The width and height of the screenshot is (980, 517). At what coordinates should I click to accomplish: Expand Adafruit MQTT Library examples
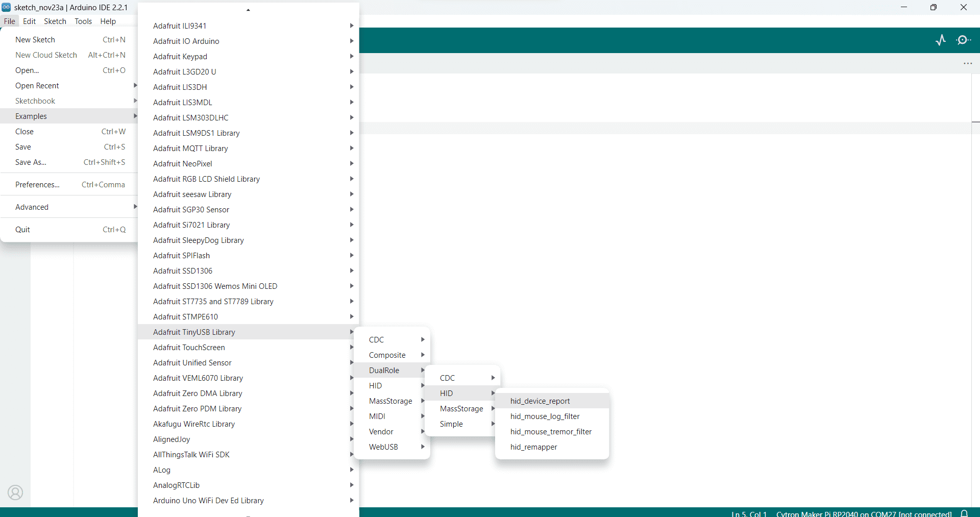tap(249, 149)
